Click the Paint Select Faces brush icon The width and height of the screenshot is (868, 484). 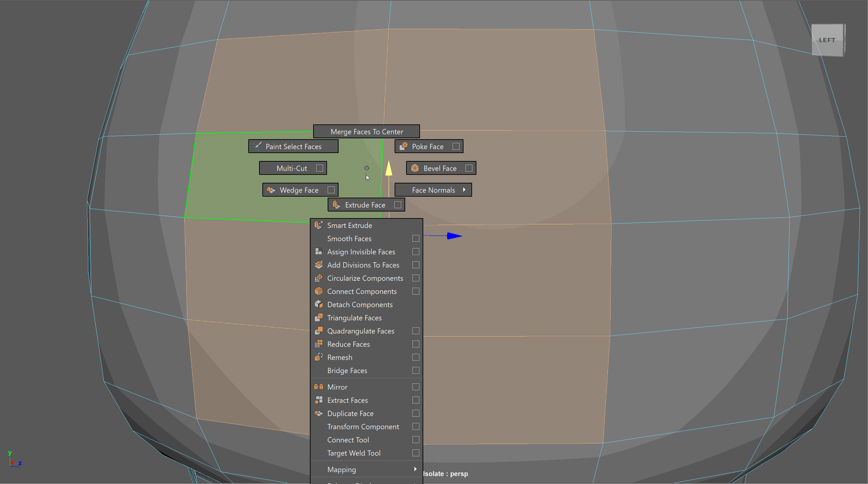click(x=257, y=146)
